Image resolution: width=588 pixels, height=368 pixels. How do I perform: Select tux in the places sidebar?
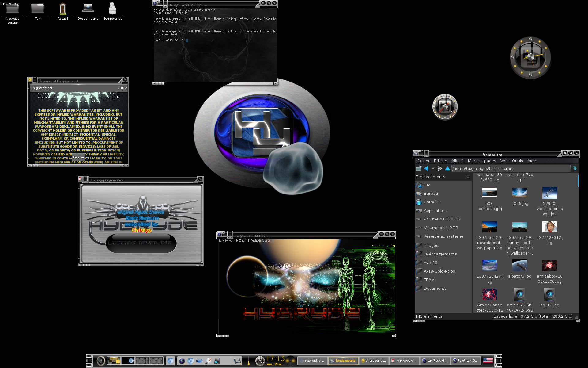[443, 185]
